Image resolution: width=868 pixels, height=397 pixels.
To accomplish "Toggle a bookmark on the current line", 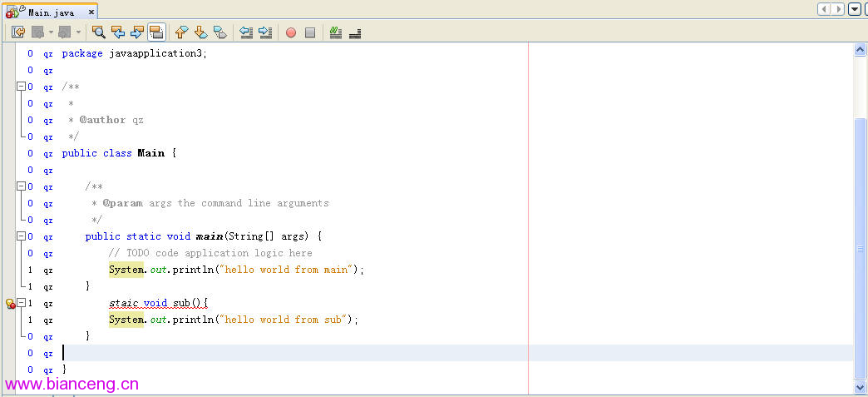I will click(219, 32).
